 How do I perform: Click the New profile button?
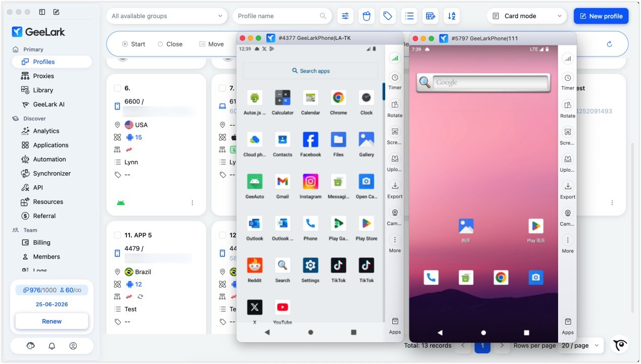pos(601,16)
